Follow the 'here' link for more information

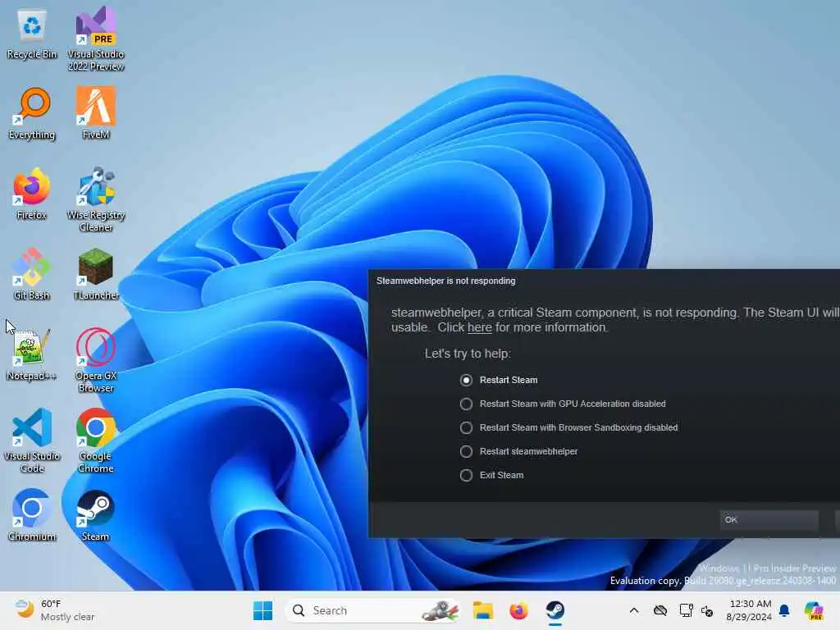click(479, 327)
